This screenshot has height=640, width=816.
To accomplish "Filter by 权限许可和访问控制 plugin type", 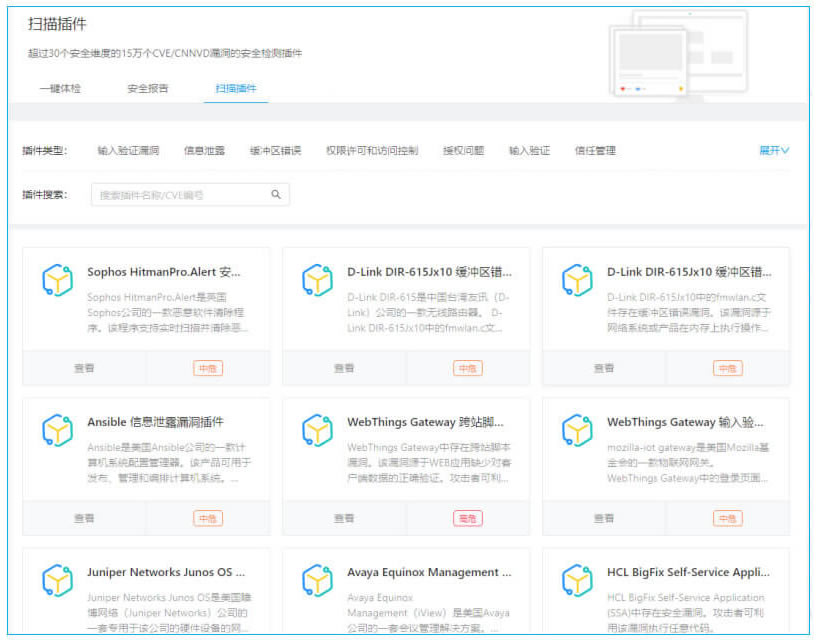I will (372, 150).
